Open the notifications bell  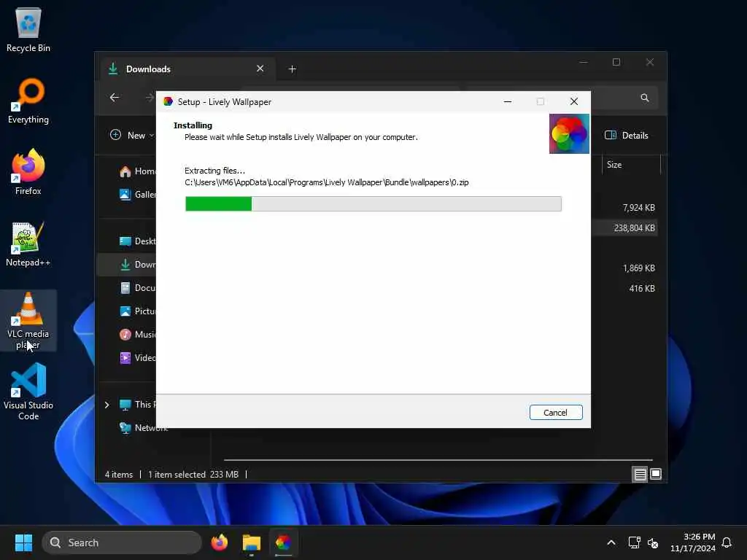pos(727,542)
